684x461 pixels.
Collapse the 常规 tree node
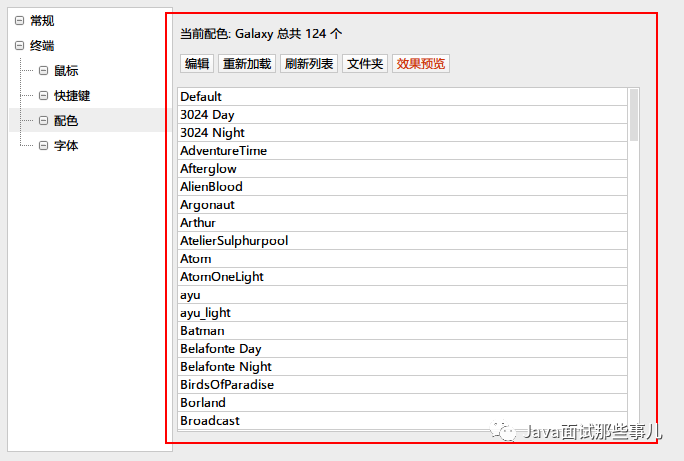19,20
